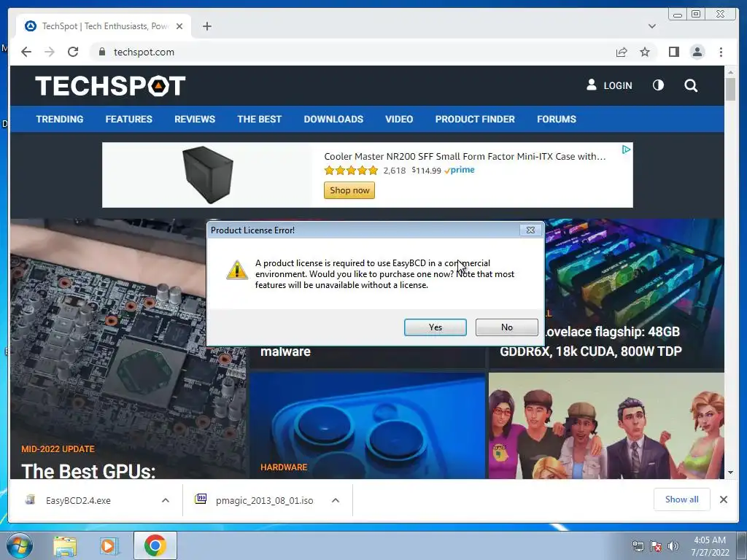The height and width of the screenshot is (560, 747).
Task: Reload the TechSpot page
Action: (73, 52)
